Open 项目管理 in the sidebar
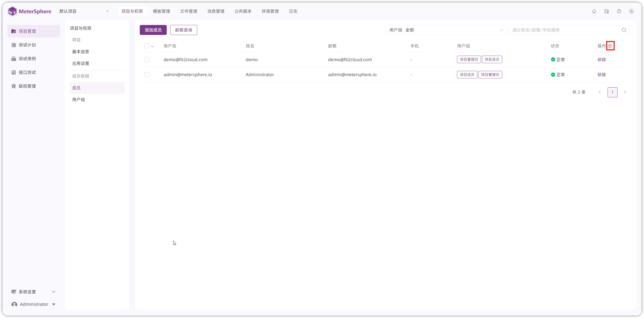Image resolution: width=644 pixels, height=318 pixels. (x=33, y=31)
